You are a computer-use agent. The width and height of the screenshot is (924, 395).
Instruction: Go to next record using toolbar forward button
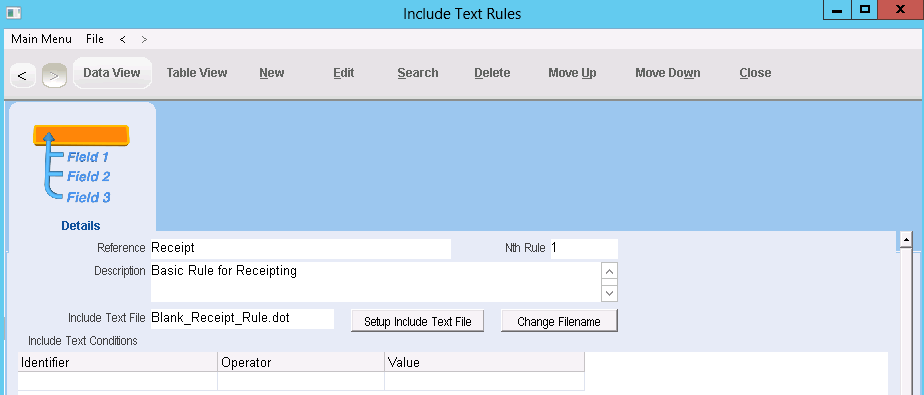[54, 75]
